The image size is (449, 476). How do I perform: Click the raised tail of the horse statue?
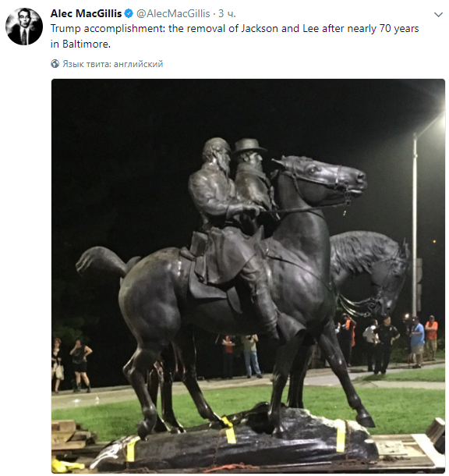[x=101, y=261]
